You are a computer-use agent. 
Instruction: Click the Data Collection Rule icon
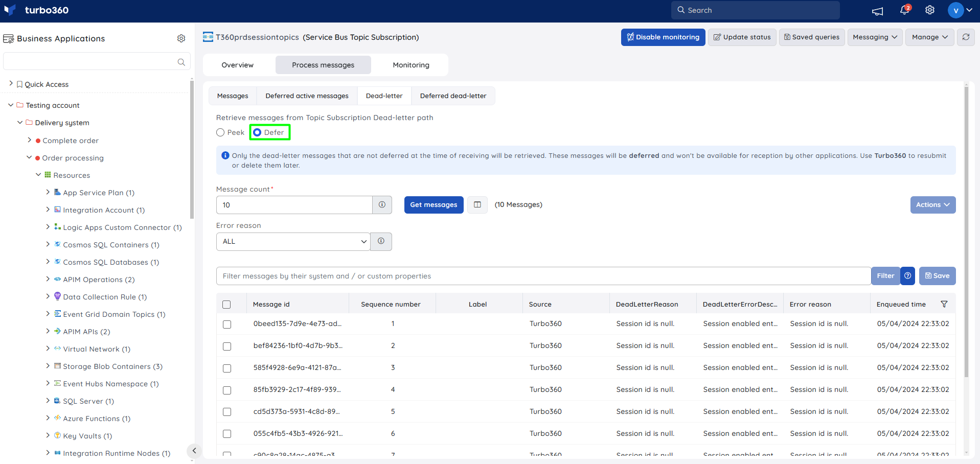click(57, 296)
